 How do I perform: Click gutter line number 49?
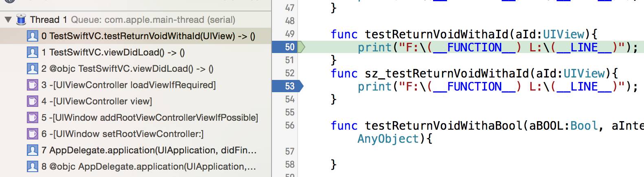pyautogui.click(x=289, y=34)
